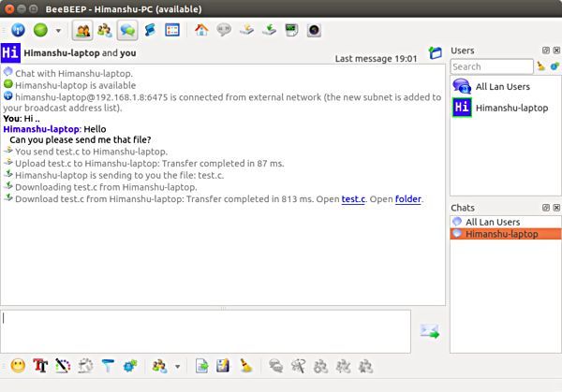Viewport: 562px width, 392px height.
Task: Click 'Can you please send me that file?' message
Action: (x=81, y=139)
